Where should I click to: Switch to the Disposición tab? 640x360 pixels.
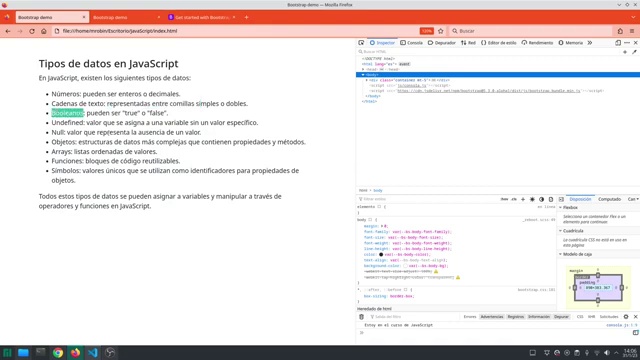(580, 199)
